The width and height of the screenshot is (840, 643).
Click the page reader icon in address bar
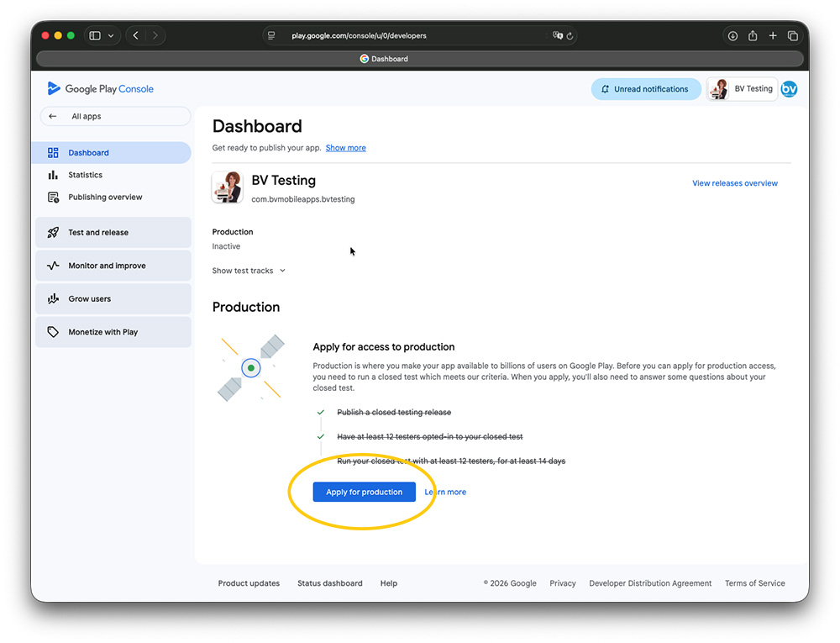click(x=271, y=35)
